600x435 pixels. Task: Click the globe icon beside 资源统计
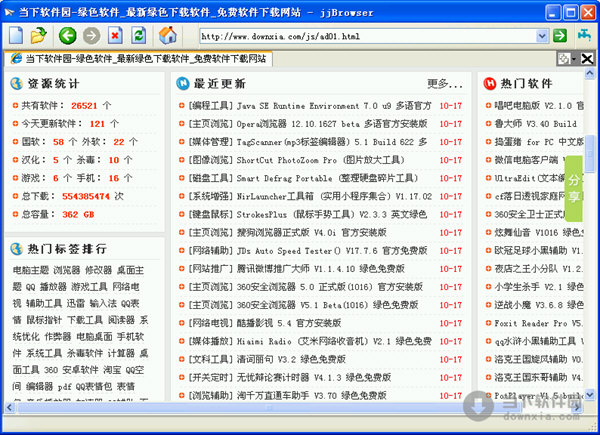click(x=16, y=83)
